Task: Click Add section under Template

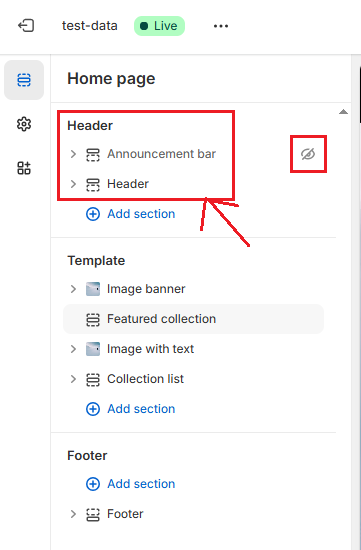Action: point(131,409)
